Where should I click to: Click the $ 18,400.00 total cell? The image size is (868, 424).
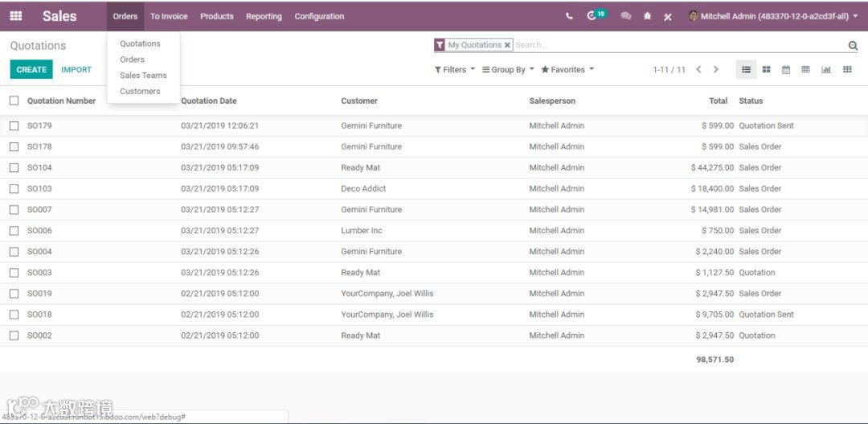(x=712, y=189)
